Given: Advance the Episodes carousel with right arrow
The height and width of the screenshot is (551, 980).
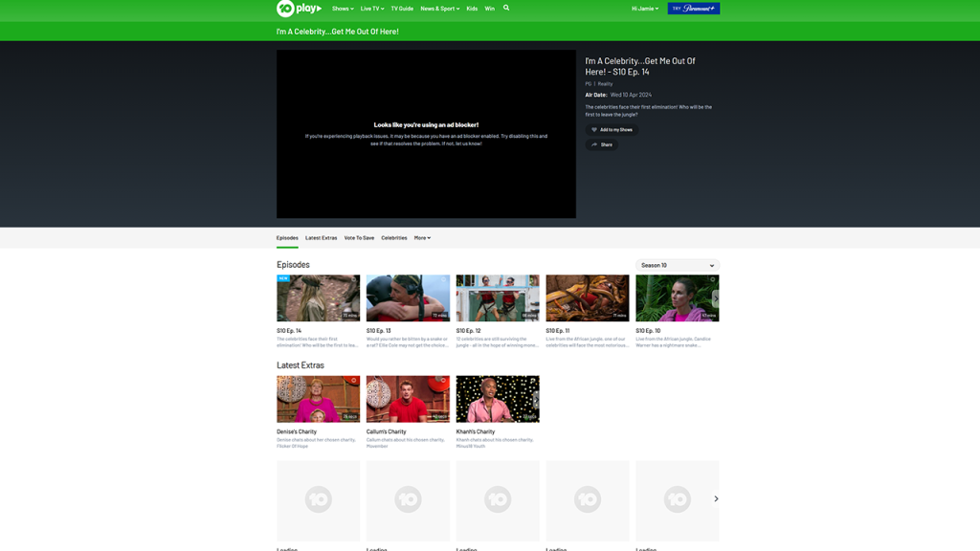Looking at the screenshot, I should pyautogui.click(x=716, y=298).
